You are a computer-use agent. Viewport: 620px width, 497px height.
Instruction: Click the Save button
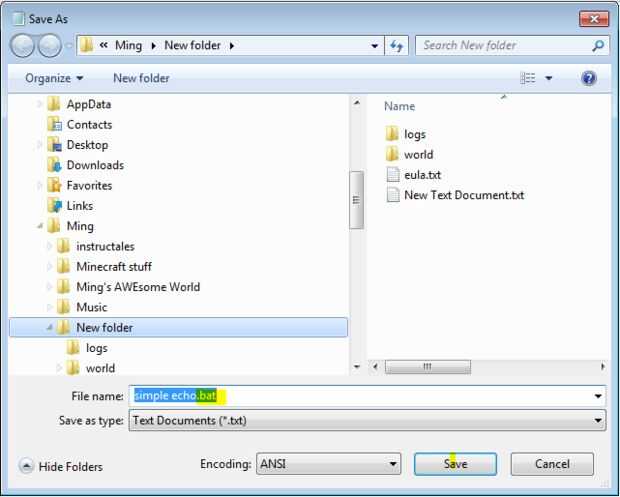click(455, 464)
